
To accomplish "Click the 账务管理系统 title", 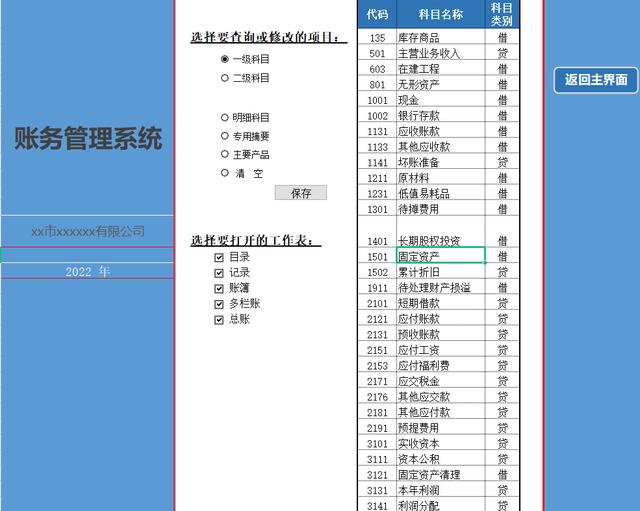I will coord(88,138).
